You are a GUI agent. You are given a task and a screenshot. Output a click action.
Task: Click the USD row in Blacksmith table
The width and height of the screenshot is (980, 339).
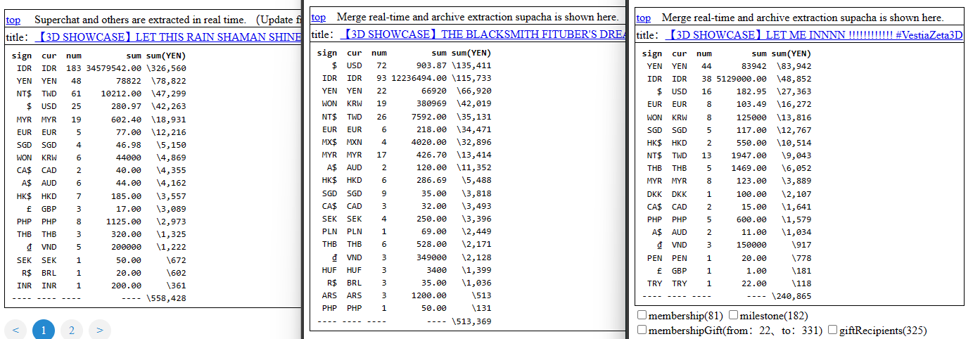click(x=404, y=65)
